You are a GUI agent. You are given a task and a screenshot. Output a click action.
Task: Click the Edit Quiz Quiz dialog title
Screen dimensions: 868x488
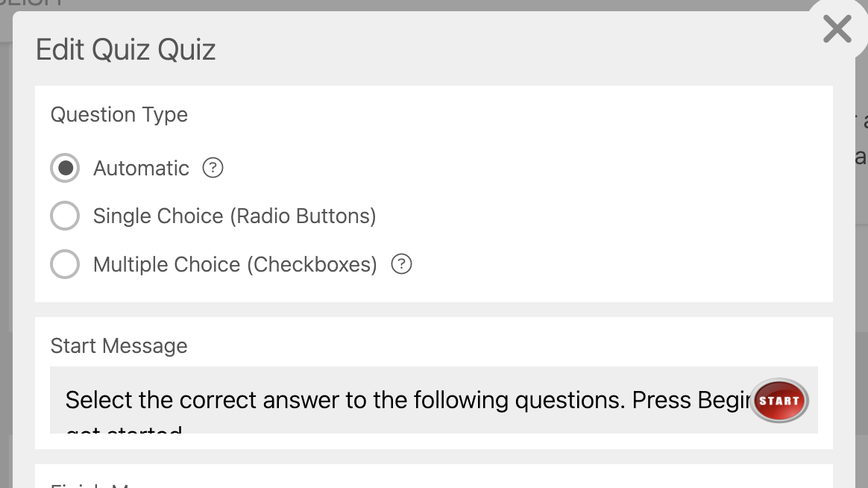(x=126, y=50)
